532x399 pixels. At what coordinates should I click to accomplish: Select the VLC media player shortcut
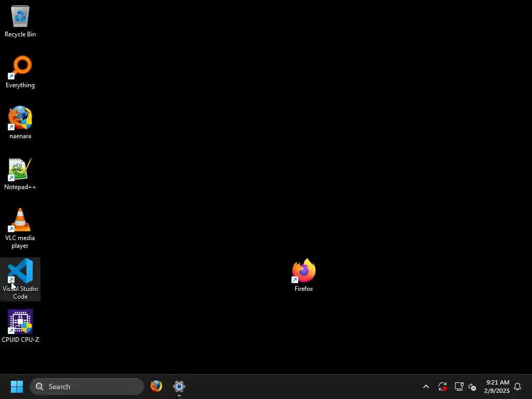tap(20, 220)
